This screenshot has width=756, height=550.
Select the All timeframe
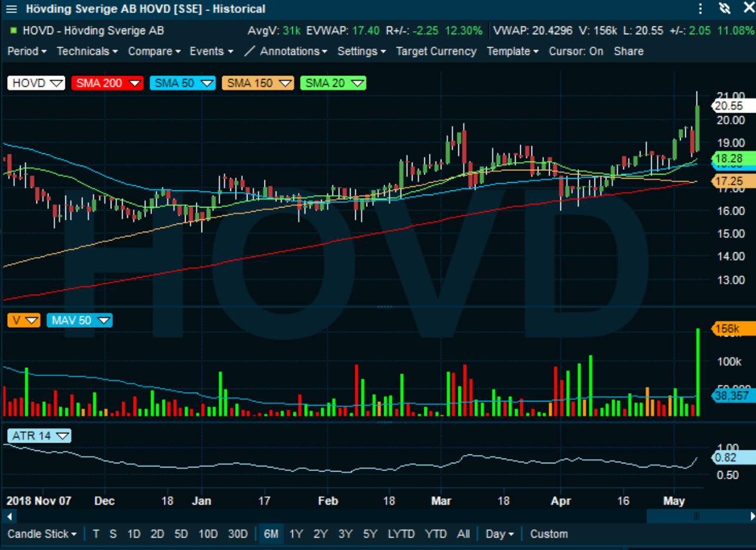click(463, 534)
